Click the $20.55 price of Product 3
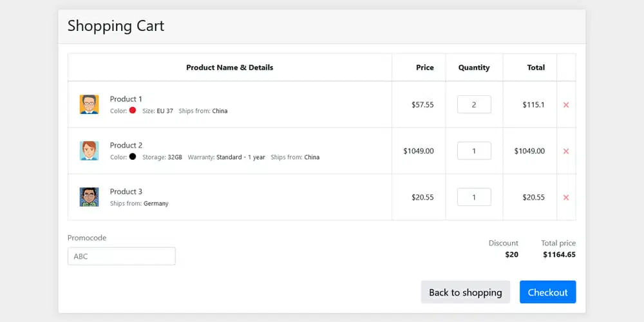This screenshot has width=644, height=322. click(x=422, y=198)
